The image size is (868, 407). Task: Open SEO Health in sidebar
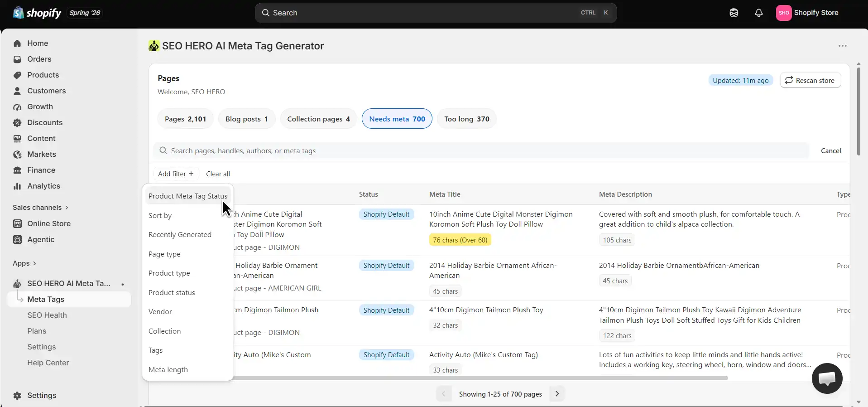(x=47, y=315)
